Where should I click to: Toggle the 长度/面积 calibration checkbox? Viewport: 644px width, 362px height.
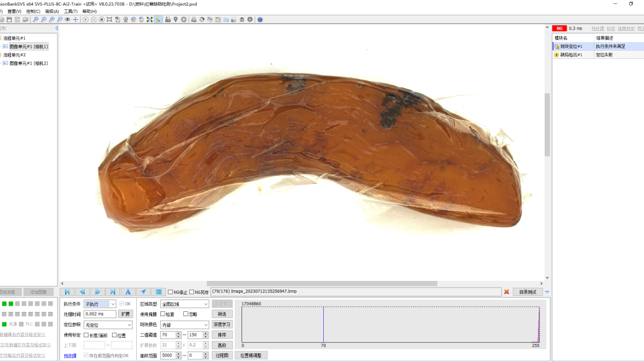pos(86,335)
